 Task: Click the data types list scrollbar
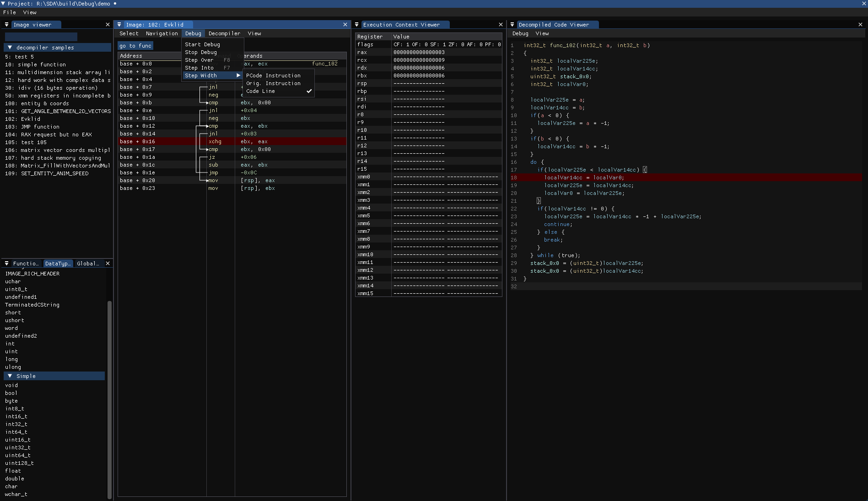tap(109, 398)
